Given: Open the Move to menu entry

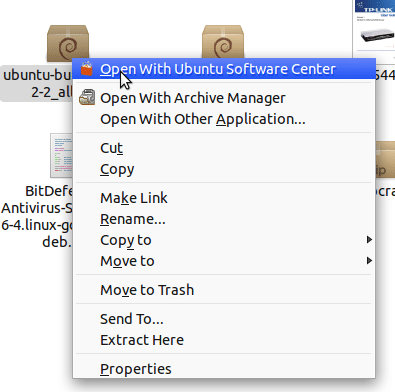Looking at the screenshot, I should coord(224,261).
